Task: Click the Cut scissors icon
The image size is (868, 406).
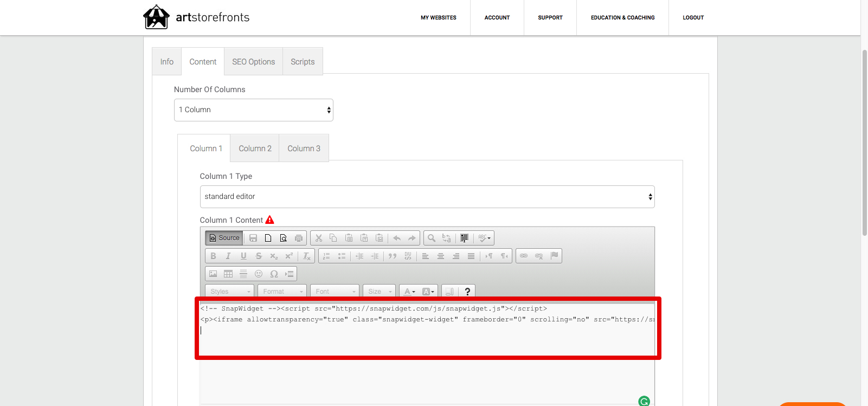Action: tap(319, 238)
